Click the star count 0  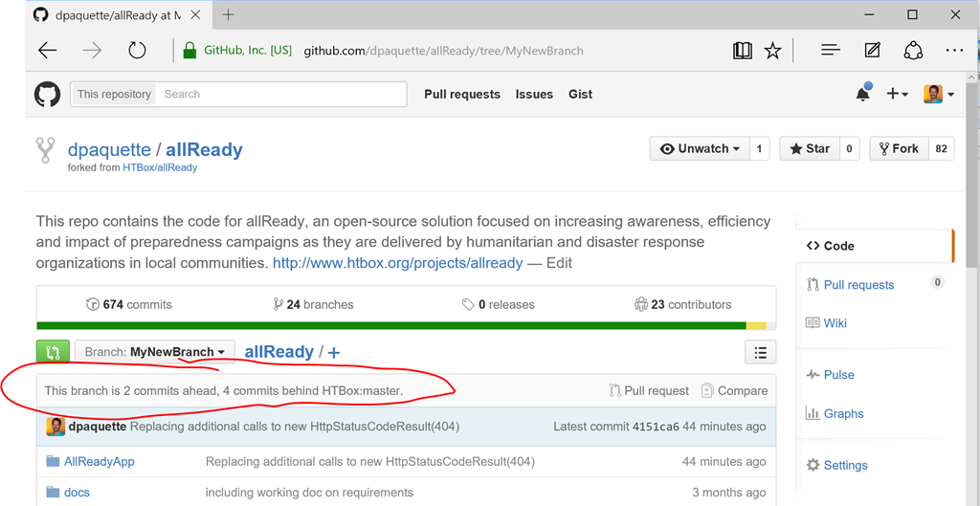(850, 148)
